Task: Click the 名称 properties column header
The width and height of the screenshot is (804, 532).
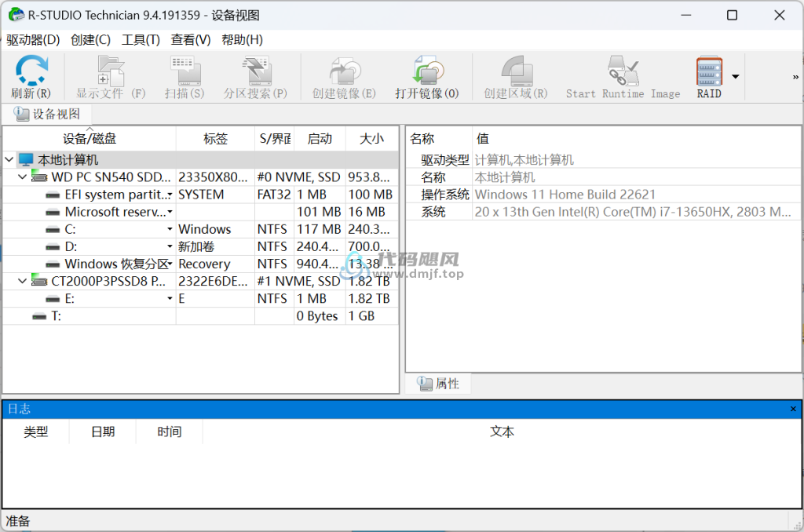Action: [439, 139]
